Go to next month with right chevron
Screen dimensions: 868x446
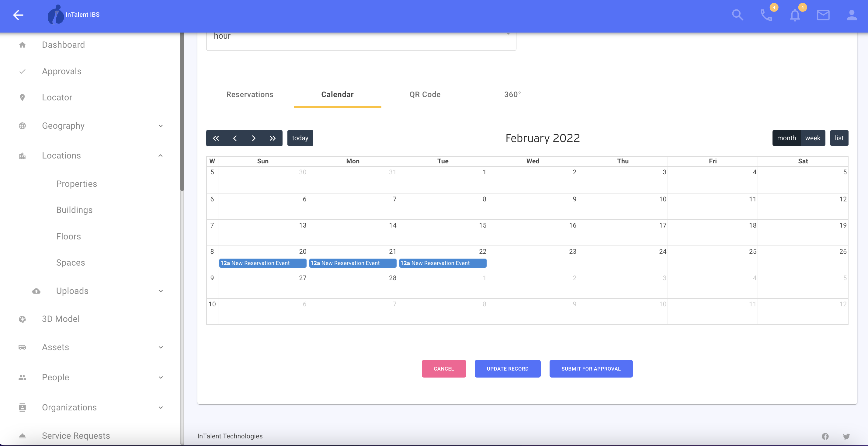254,138
